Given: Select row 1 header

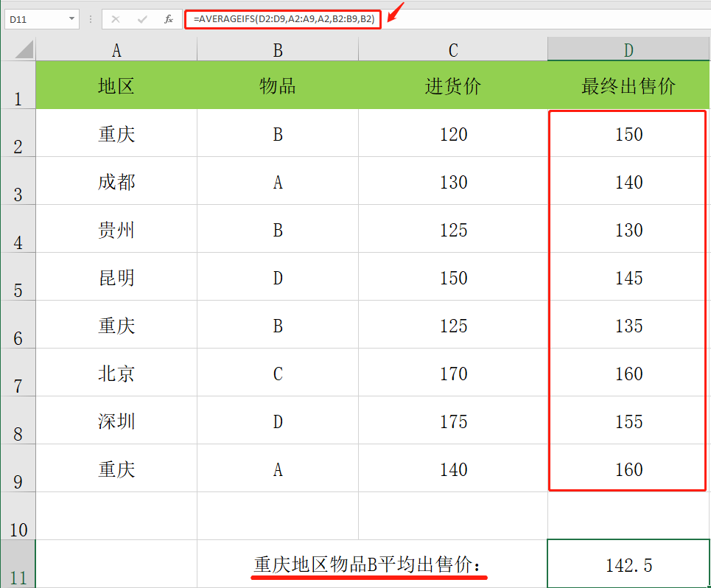Looking at the screenshot, I should pyautogui.click(x=18, y=85).
